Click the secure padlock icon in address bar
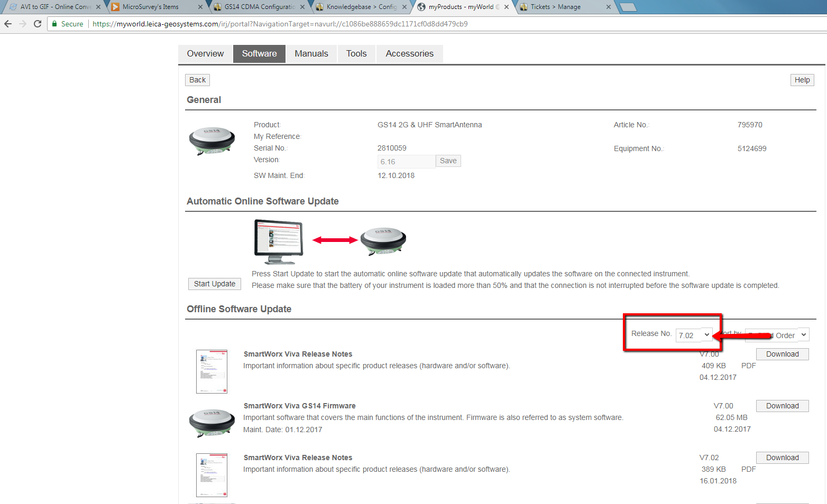The width and height of the screenshot is (827, 504). (54, 24)
